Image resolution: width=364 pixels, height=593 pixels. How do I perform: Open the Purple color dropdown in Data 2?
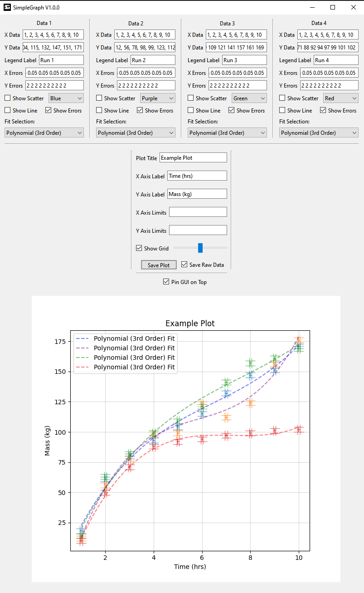[158, 98]
